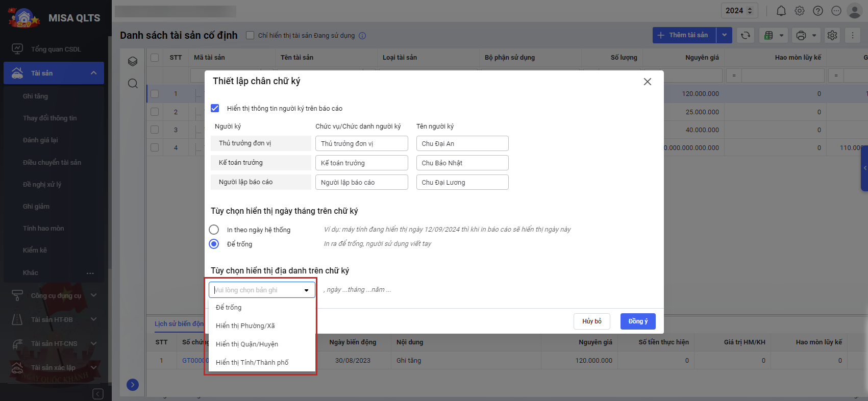Image resolution: width=868 pixels, height=401 pixels.
Task: Open the 'Vui lòng chọn bản ghi' dropdown
Action: coord(262,290)
